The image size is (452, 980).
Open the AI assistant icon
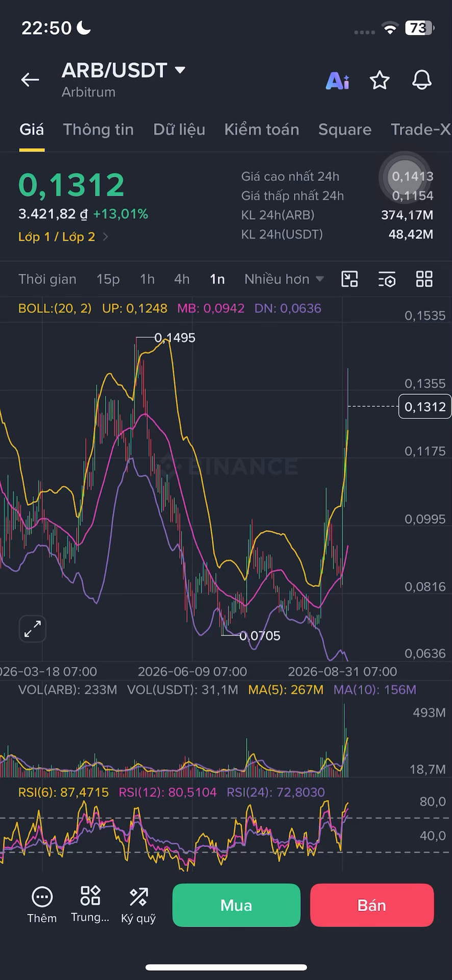pos(337,80)
